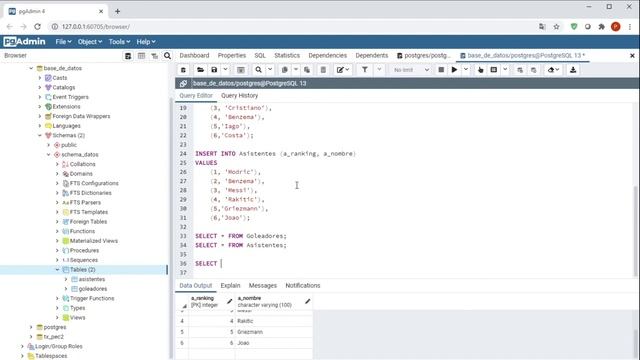The width and height of the screenshot is (640, 360).
Task: Open the save options dropdown arrow
Action: (x=225, y=70)
